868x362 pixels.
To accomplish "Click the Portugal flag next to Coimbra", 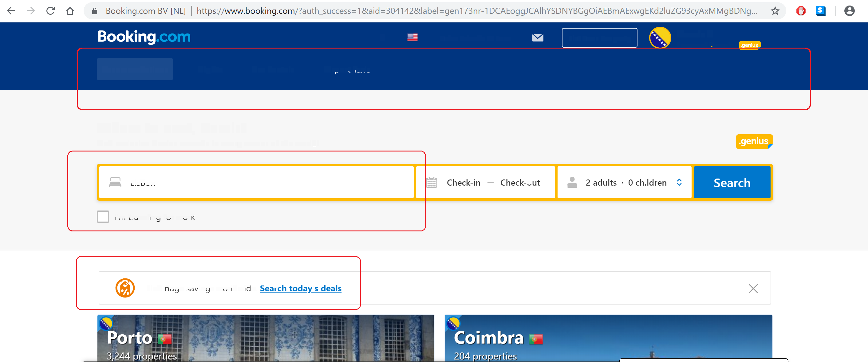I will point(536,339).
